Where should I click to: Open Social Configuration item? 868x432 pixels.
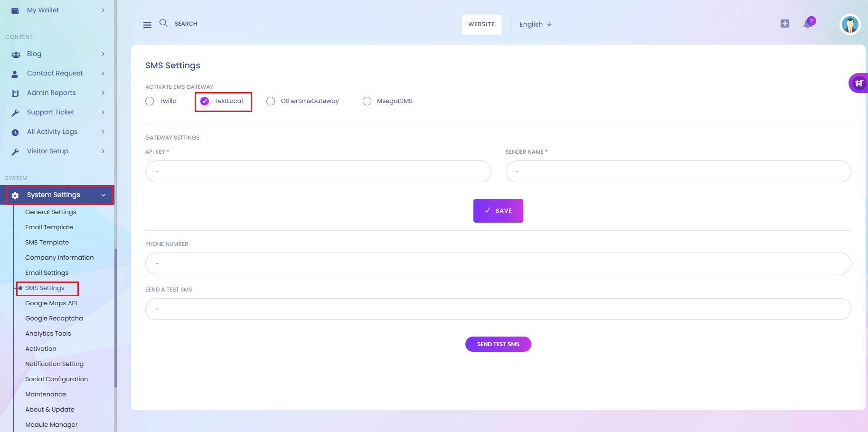click(57, 379)
